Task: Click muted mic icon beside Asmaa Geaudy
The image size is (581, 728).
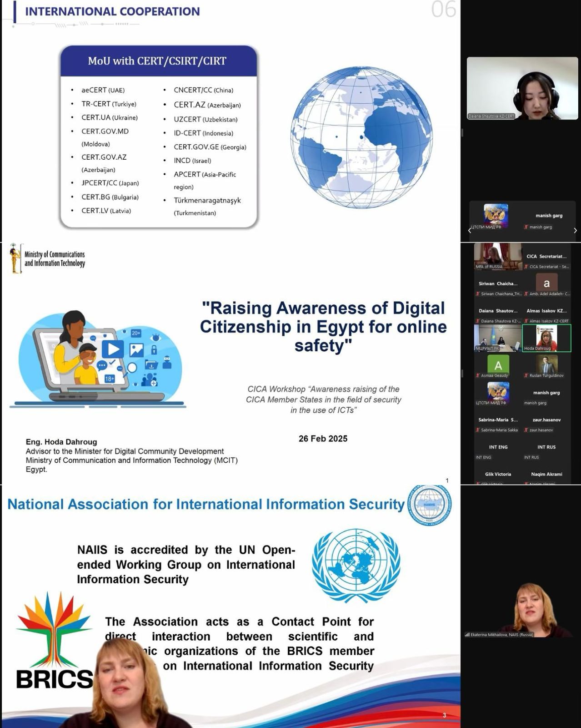Action: (478, 375)
